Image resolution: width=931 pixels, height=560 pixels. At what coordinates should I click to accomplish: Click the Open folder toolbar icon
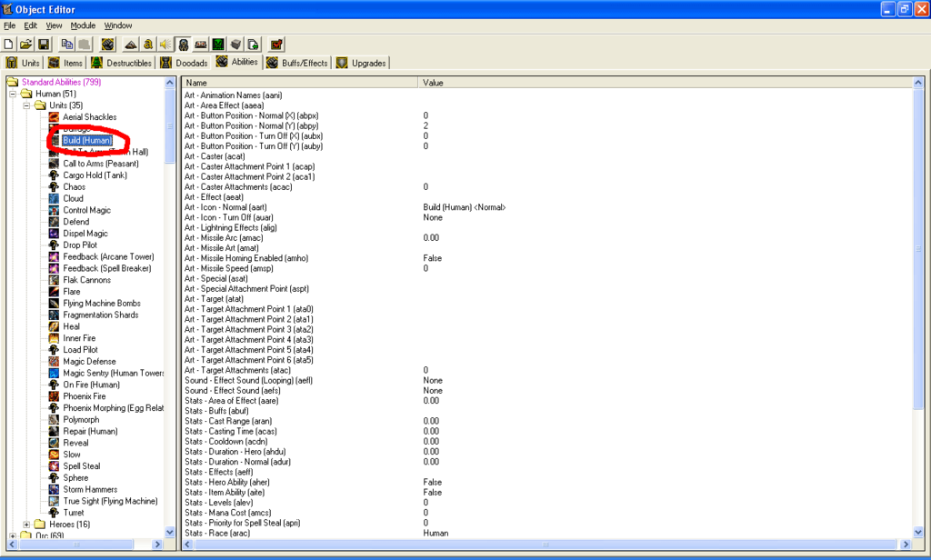pos(26,45)
